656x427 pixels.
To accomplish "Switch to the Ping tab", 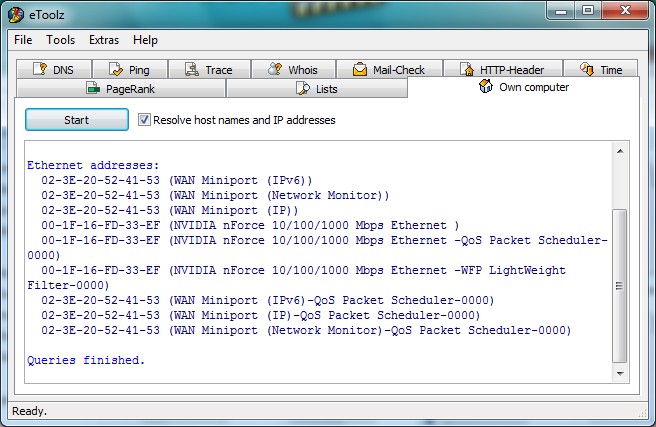I will click(x=130, y=69).
